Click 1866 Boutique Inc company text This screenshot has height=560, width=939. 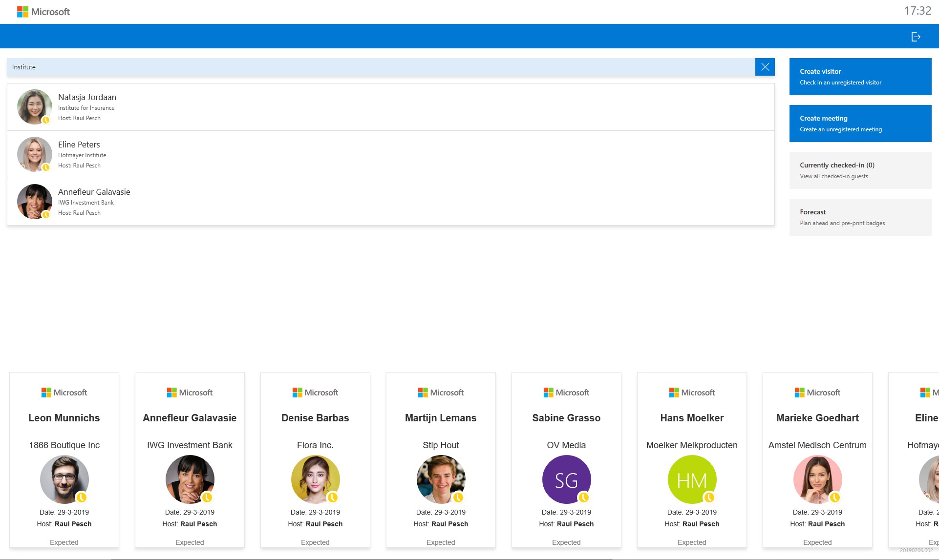[64, 445]
